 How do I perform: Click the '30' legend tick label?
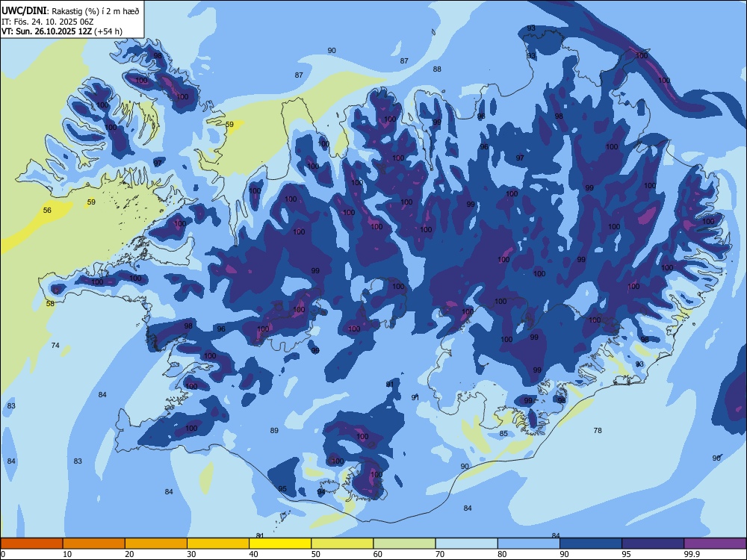coord(191,554)
